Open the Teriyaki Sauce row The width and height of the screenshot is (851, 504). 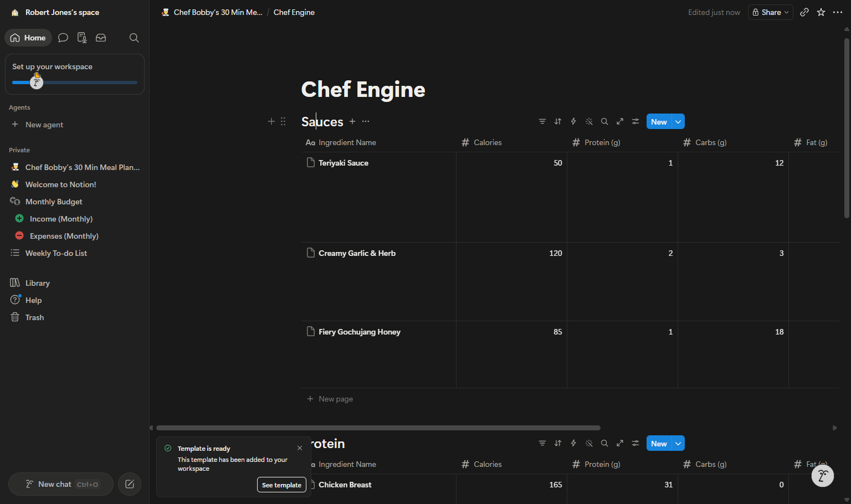pyautogui.click(x=344, y=163)
